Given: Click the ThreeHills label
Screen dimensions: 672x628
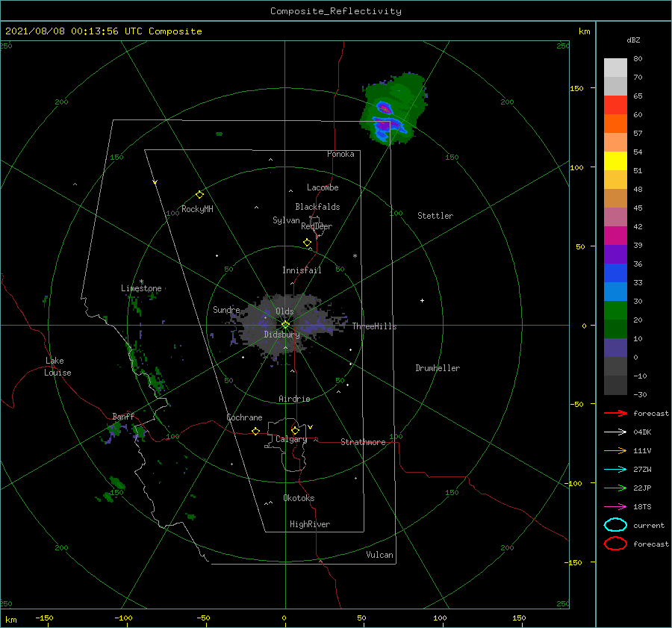Looking at the screenshot, I should pos(375,326).
